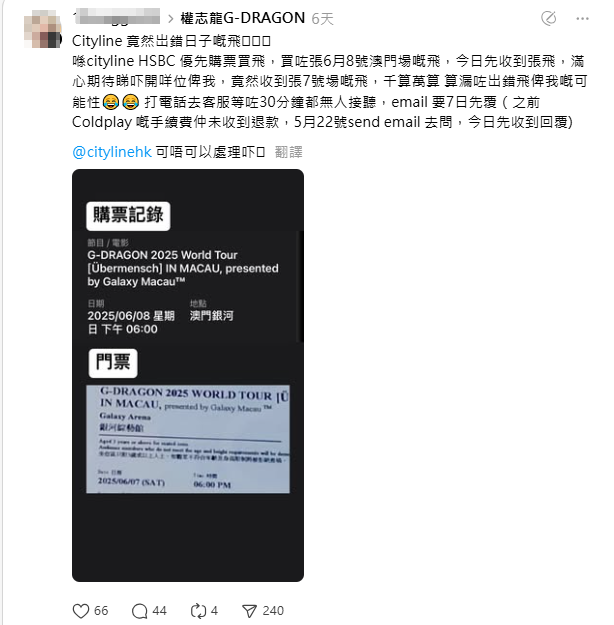Share post with the paper plane icon

(x=250, y=611)
